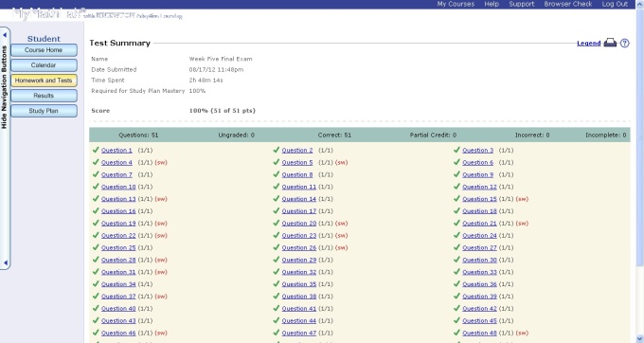This screenshot has width=644, height=343.
Task: Open Question 24 link
Action: (479, 236)
